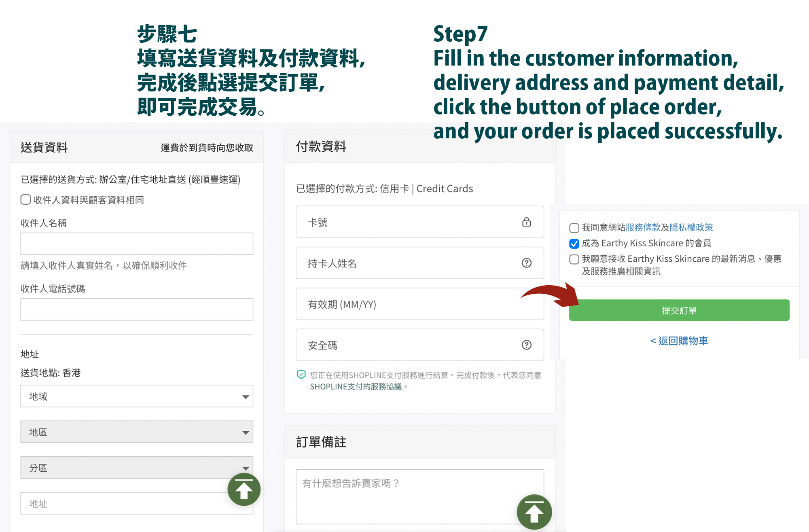
Task: Click scroll-to-top arrow near address field
Action: tap(244, 490)
